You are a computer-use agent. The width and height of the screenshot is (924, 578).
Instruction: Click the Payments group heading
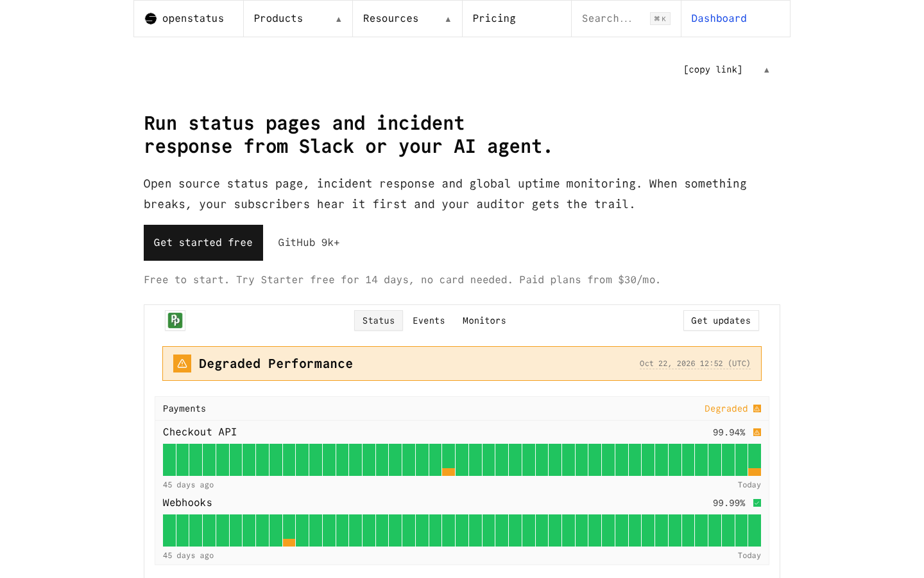click(x=184, y=408)
